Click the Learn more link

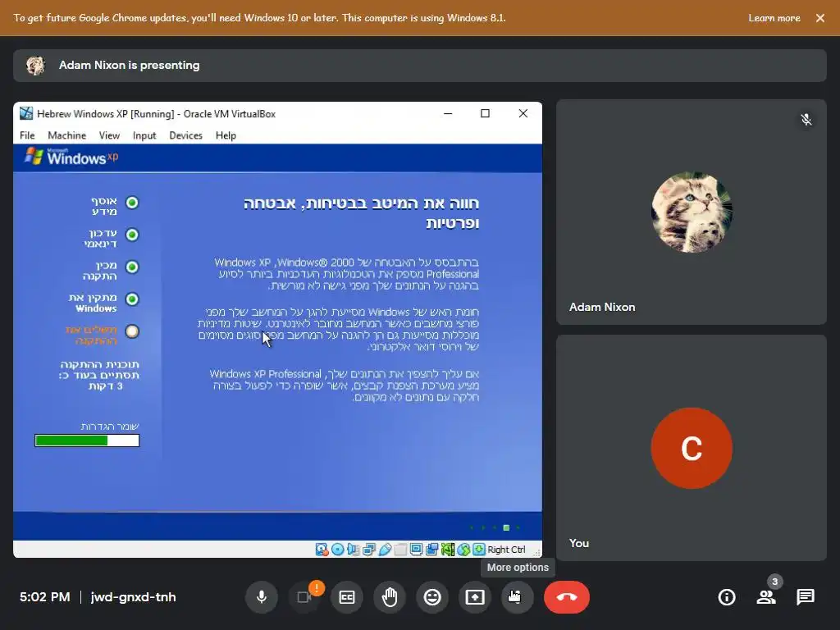coord(774,18)
